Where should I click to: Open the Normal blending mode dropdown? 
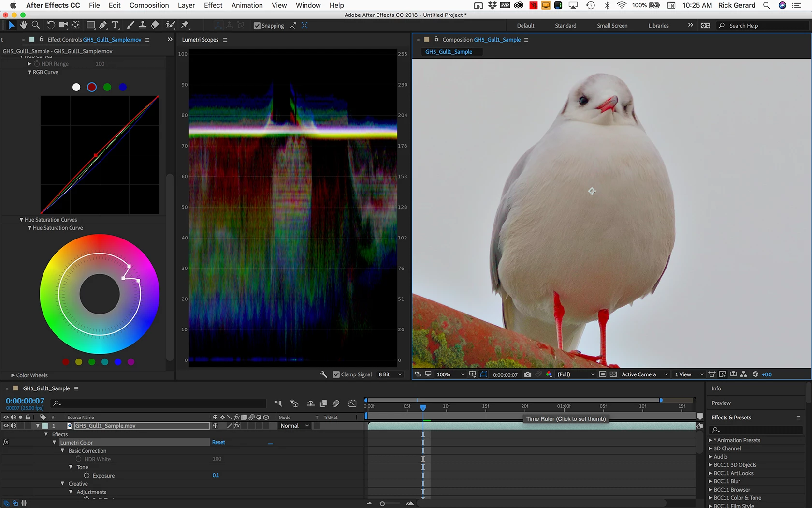[294, 426]
